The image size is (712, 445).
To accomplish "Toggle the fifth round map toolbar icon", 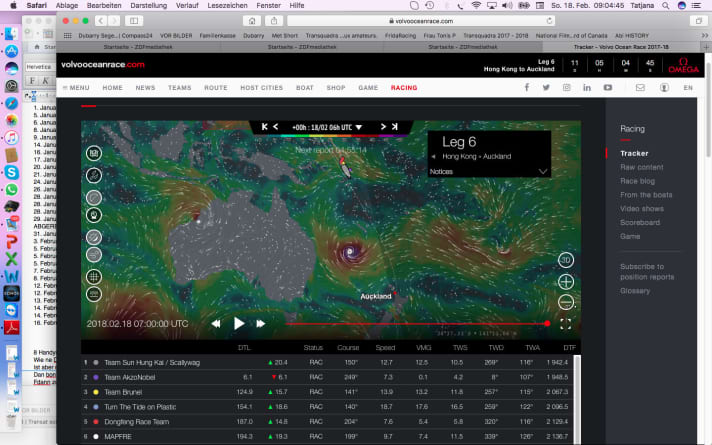I will tap(94, 237).
